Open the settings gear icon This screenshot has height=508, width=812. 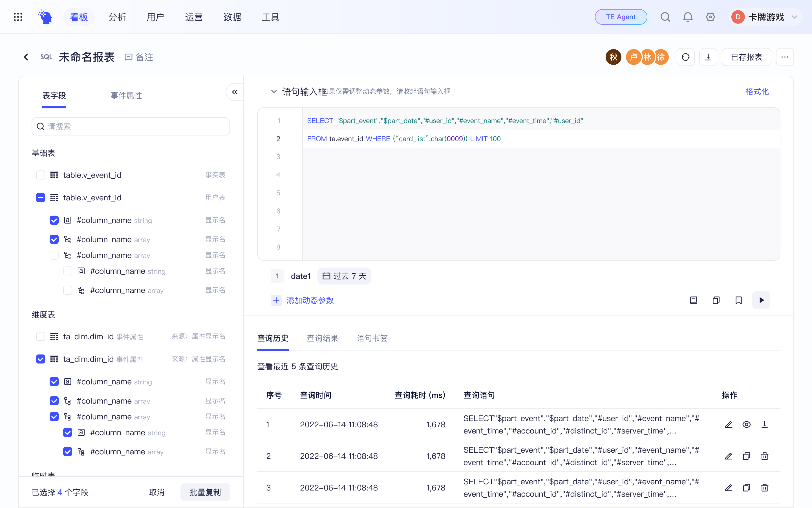point(710,17)
